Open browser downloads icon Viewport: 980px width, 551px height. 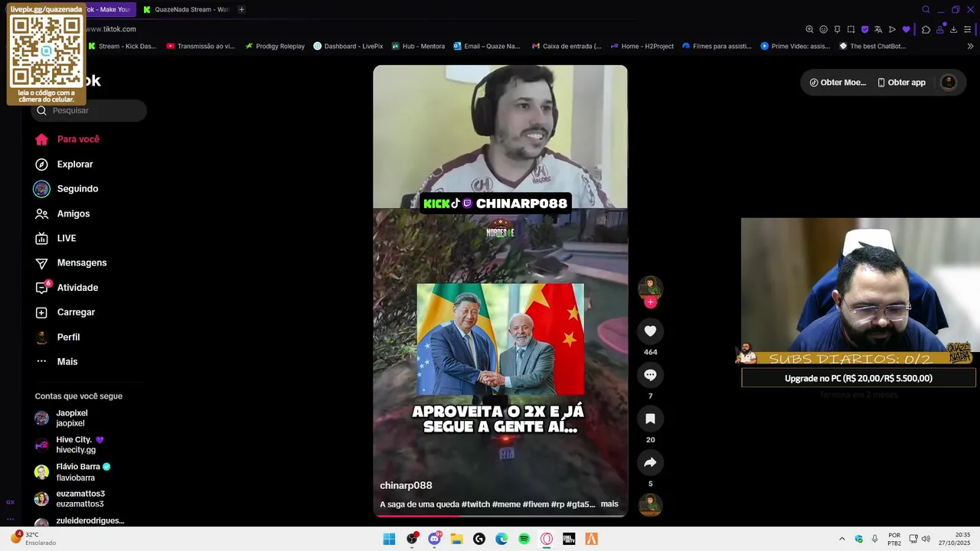pyautogui.click(x=953, y=29)
